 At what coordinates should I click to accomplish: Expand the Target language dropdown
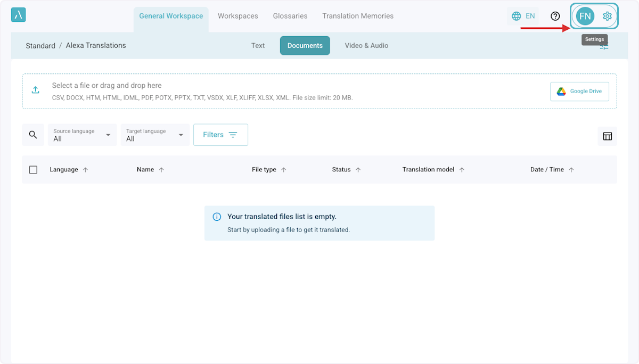click(x=155, y=135)
